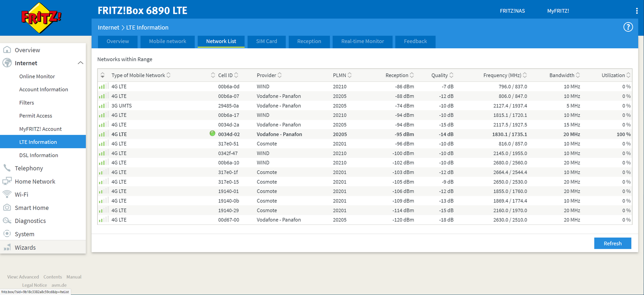Screen dimensions: 644x295
Task: Click the 100 % utilization value
Action: click(623, 134)
